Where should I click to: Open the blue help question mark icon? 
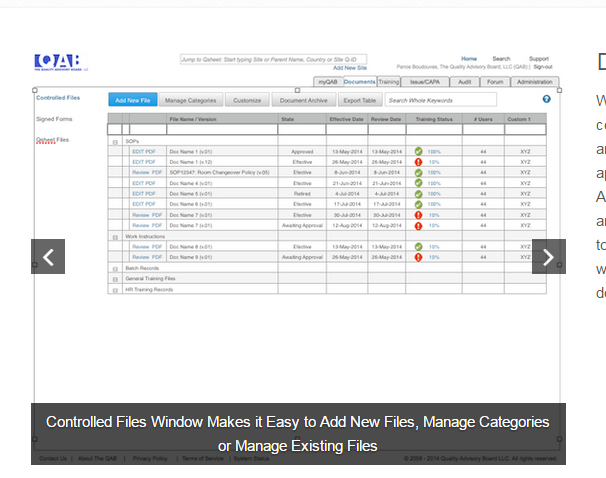pyautogui.click(x=546, y=99)
